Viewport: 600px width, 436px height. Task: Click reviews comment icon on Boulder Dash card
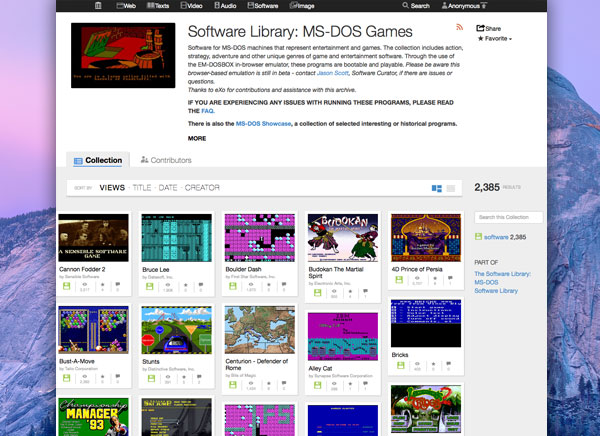[x=284, y=285]
